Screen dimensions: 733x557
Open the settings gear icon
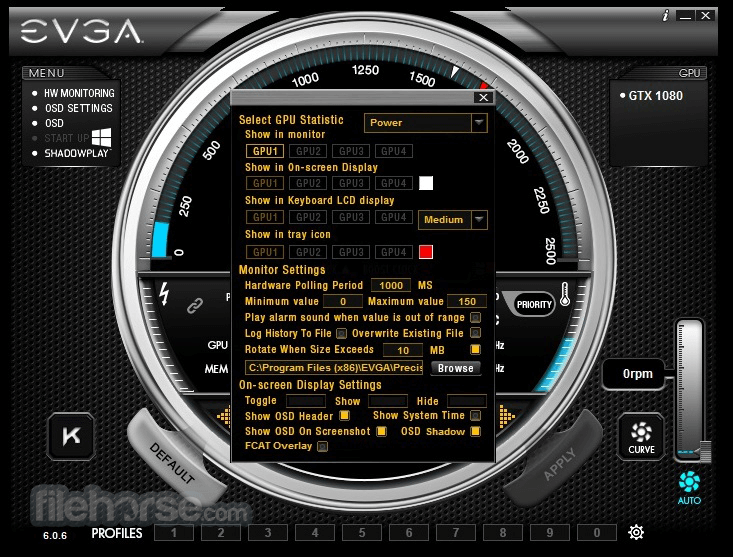[x=636, y=532]
